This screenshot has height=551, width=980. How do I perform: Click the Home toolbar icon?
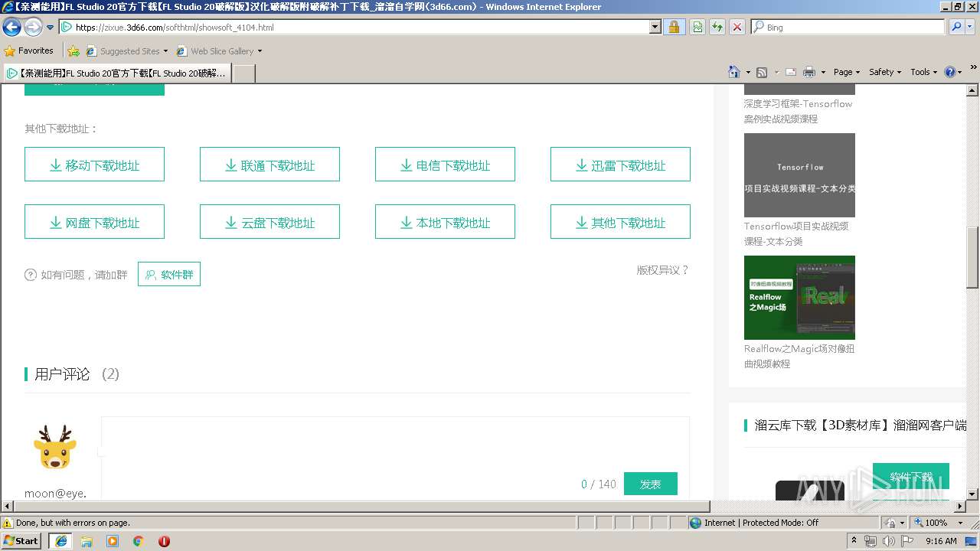pyautogui.click(x=734, y=72)
